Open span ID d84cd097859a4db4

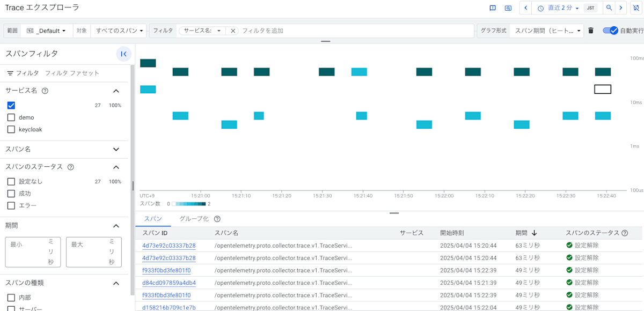click(x=169, y=283)
